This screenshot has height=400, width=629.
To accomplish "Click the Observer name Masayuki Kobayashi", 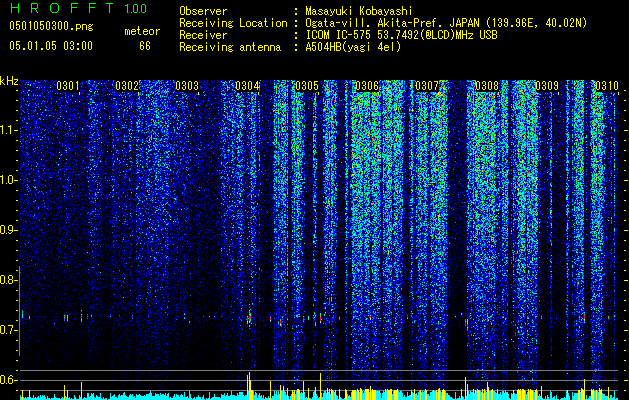I will [x=358, y=12].
